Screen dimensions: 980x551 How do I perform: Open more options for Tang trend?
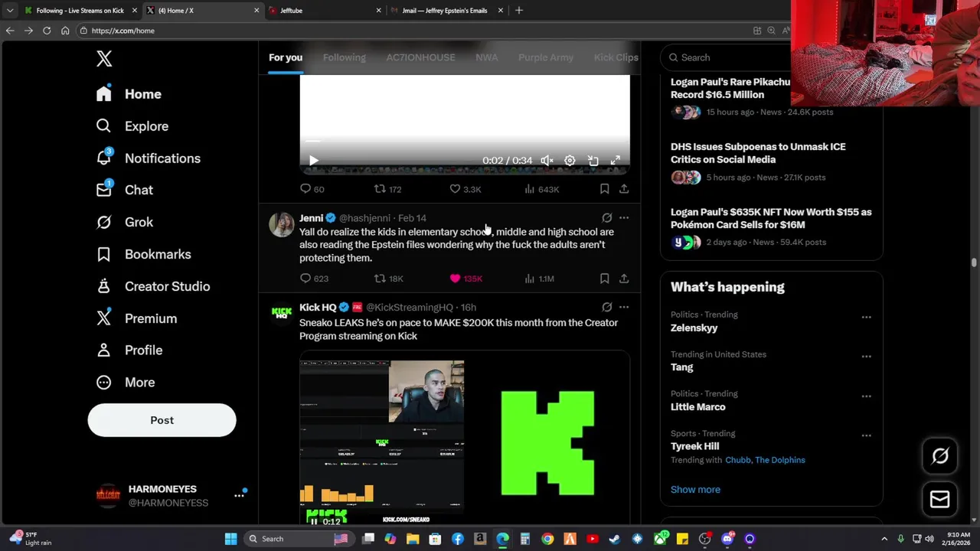click(866, 357)
